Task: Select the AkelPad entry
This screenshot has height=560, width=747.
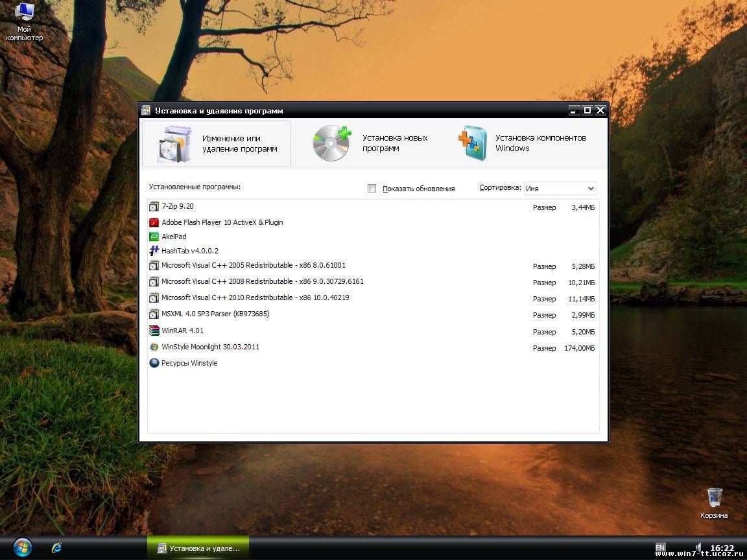Action: pyautogui.click(x=373, y=237)
